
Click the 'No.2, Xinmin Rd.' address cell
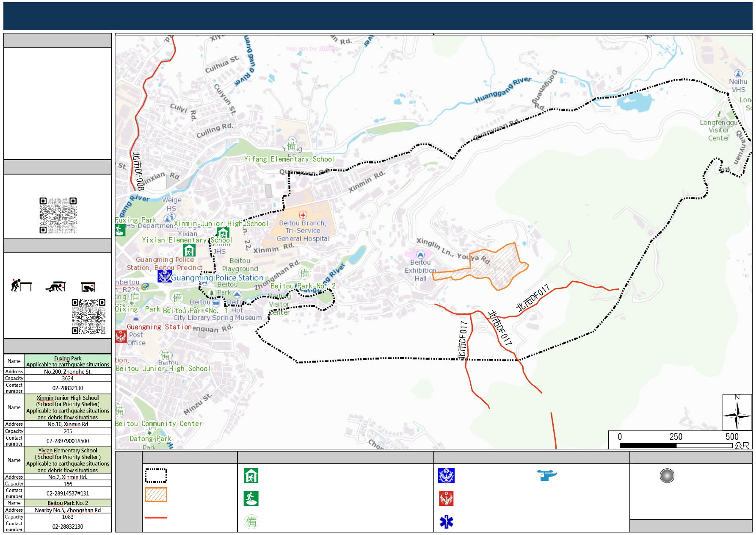[x=68, y=477]
